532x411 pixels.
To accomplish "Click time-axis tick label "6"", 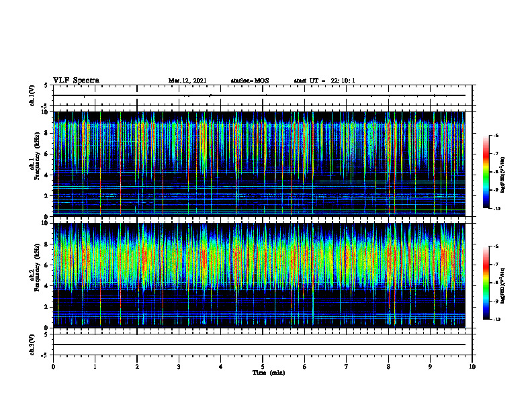I will 305,367.
